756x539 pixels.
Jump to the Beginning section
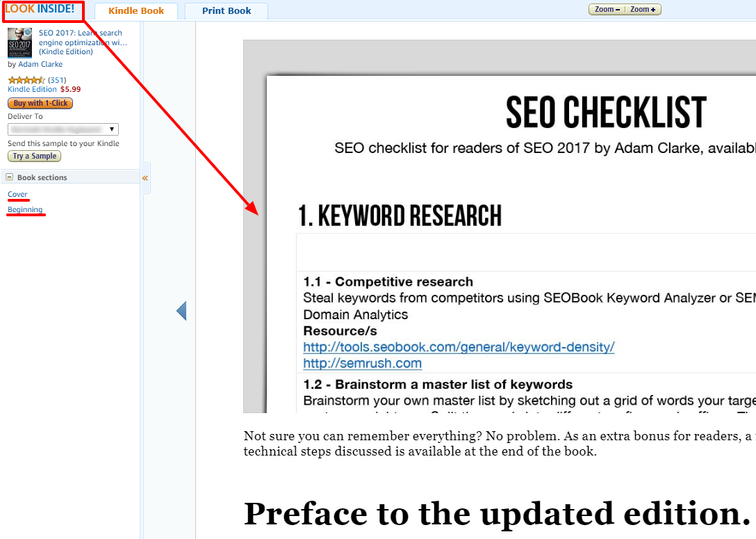pyautogui.click(x=25, y=209)
